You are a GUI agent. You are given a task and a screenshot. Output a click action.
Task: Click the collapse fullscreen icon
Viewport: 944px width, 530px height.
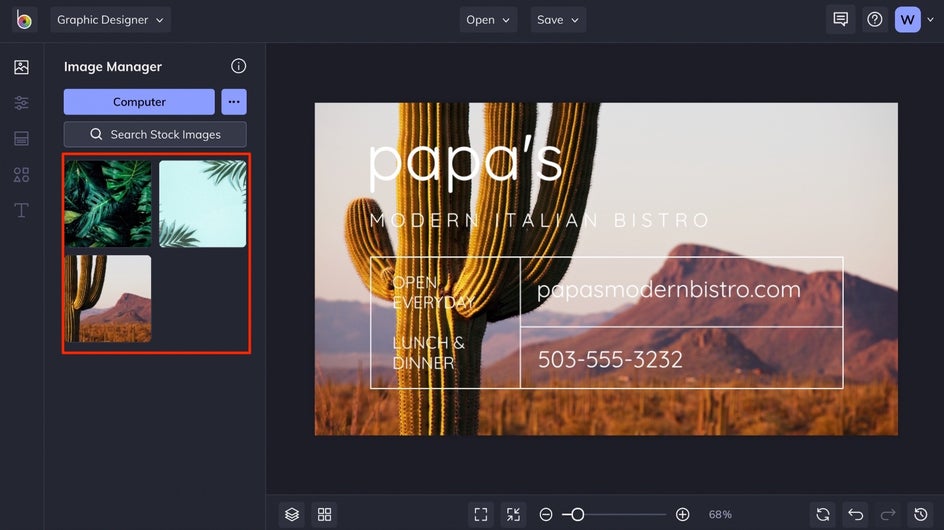(x=513, y=514)
